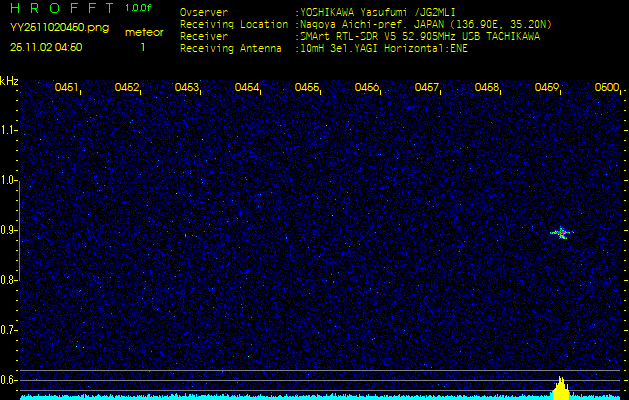
Task: Click the yellow signal peak at the bottom
Action: [x=561, y=388]
